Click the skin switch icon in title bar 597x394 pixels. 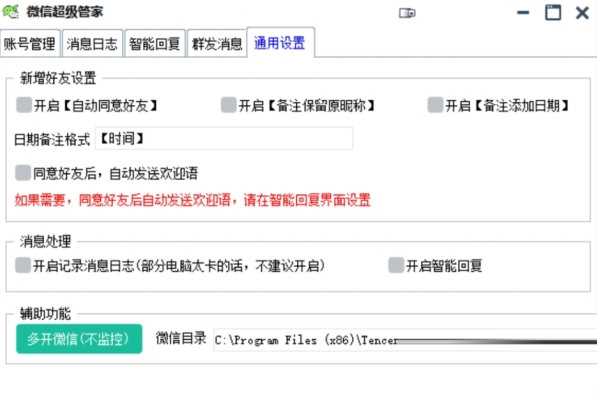pos(407,13)
